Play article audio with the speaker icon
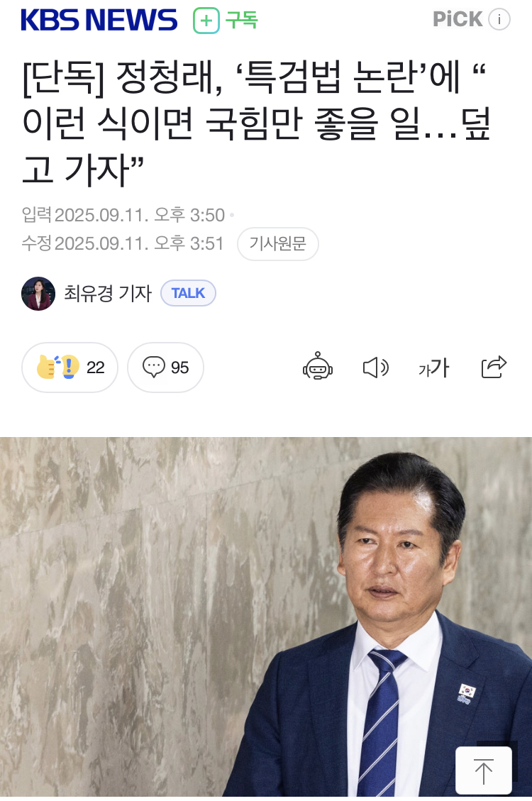The image size is (532, 801). pyautogui.click(x=376, y=368)
